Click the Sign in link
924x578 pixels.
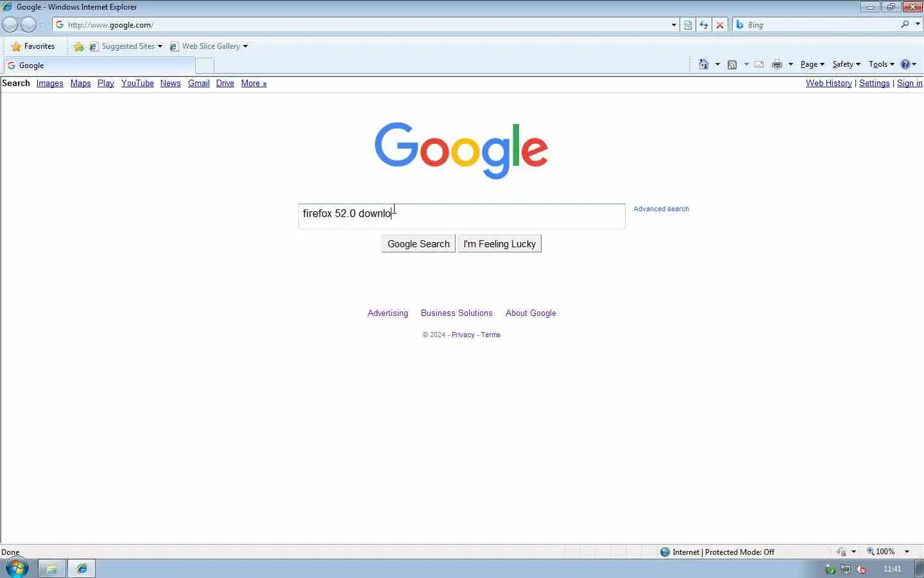click(x=909, y=83)
